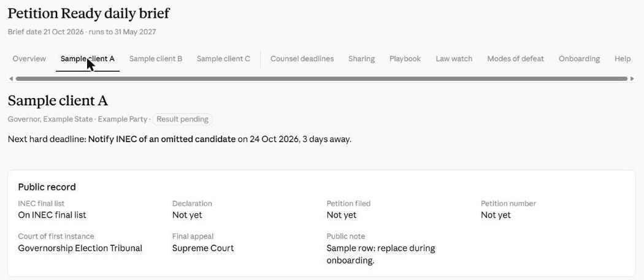
Task: Click 'Sample row: replace during onboarding.' note
Action: click(x=381, y=254)
